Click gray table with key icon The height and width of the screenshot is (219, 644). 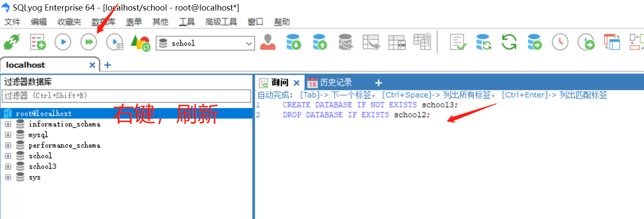(422, 41)
